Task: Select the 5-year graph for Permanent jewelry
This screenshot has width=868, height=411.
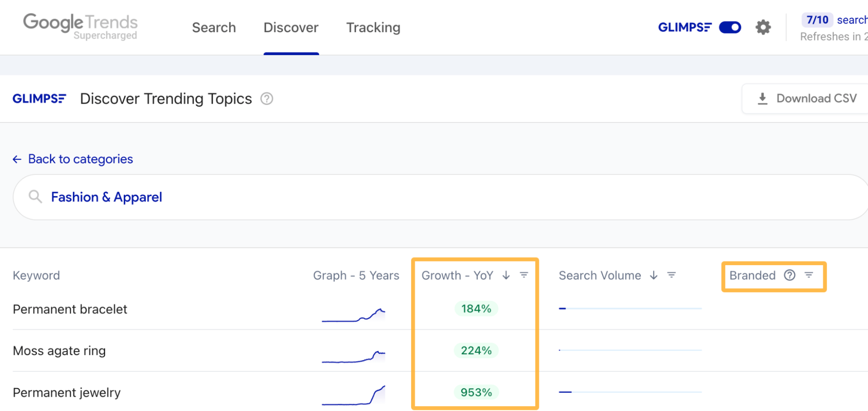Action: (x=353, y=393)
